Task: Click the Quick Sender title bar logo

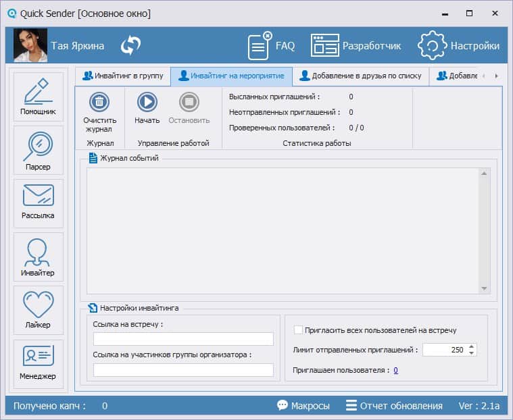Action: (11, 14)
